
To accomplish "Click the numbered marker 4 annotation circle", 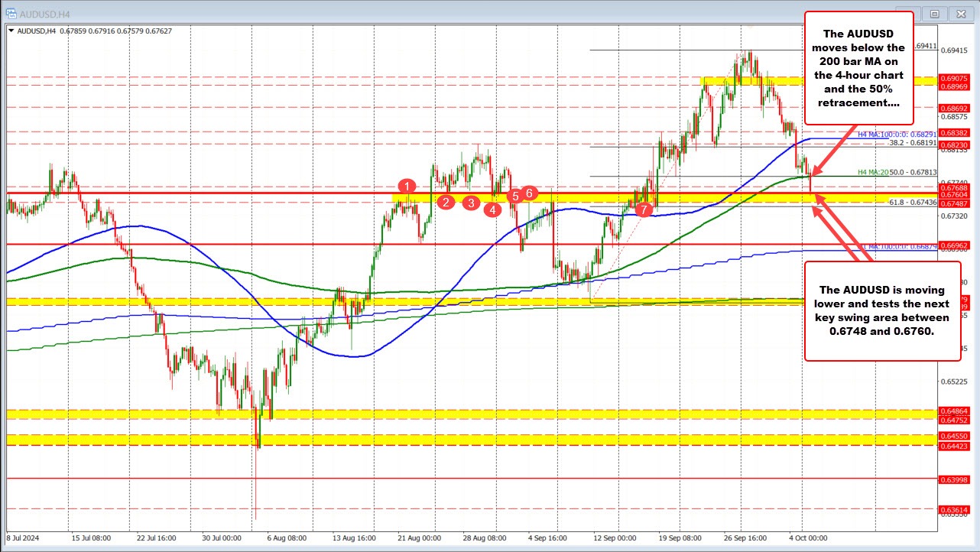I will point(493,208).
